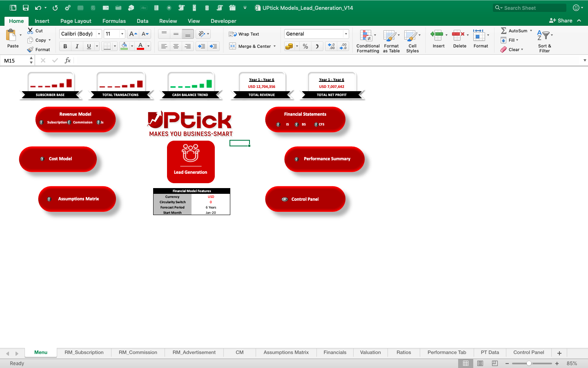Apply Bold formatting
The image size is (588, 368).
pyautogui.click(x=65, y=46)
